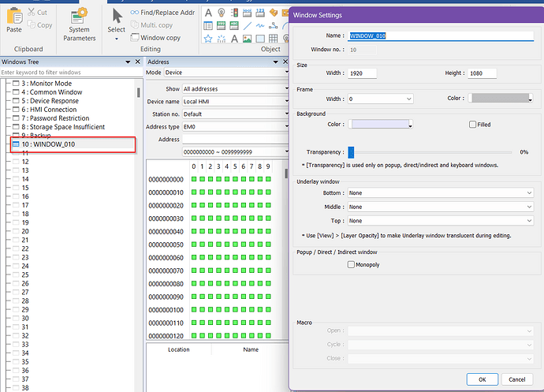The image size is (544, 392).
Task: Select the rectangle shape tool
Action: (260, 39)
